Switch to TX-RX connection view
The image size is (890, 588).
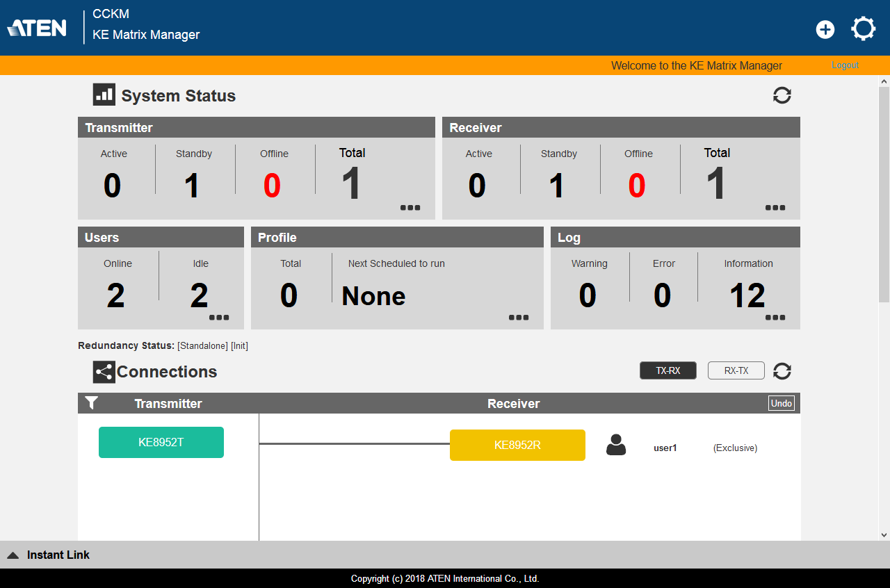[668, 370]
